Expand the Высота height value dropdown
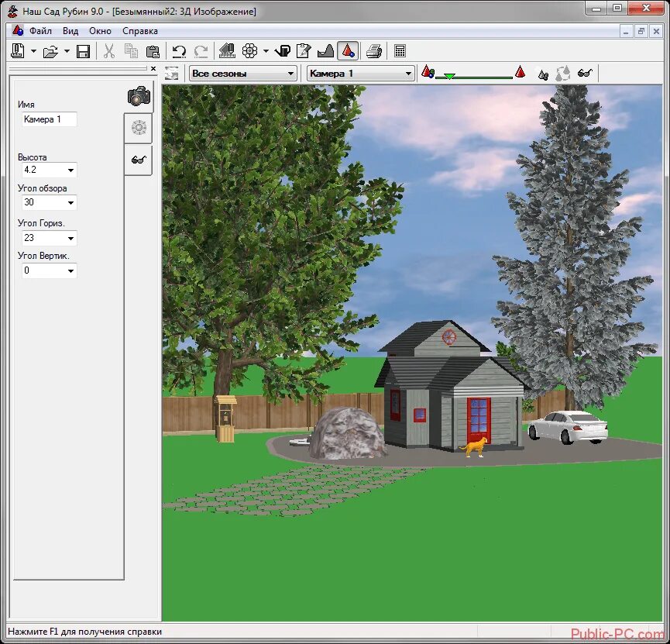The width and height of the screenshot is (670, 644). click(70, 170)
